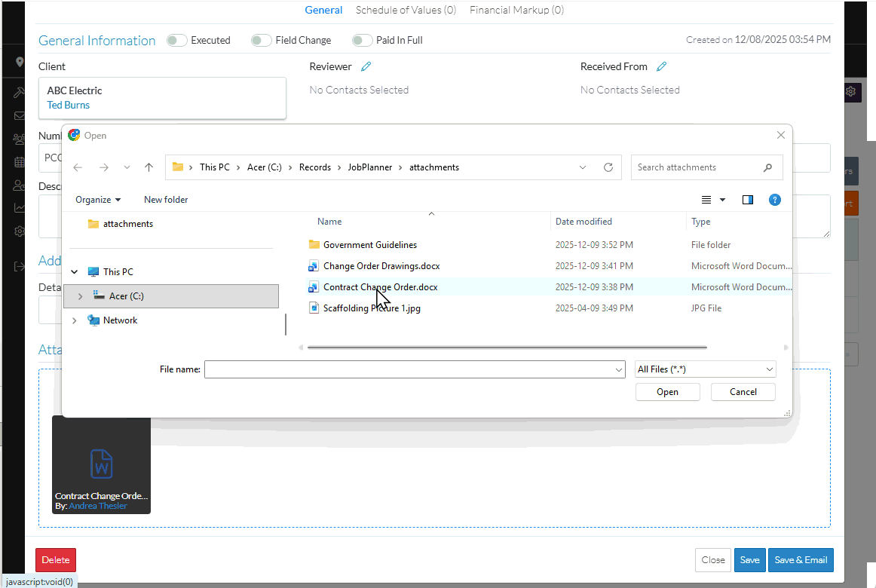Open the Organize dropdown menu

pos(98,200)
